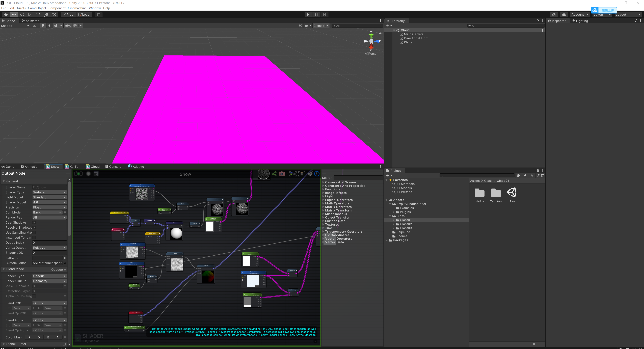This screenshot has width=644, height=349.
Task: Switch to the Lighting tab
Action: [x=580, y=21]
